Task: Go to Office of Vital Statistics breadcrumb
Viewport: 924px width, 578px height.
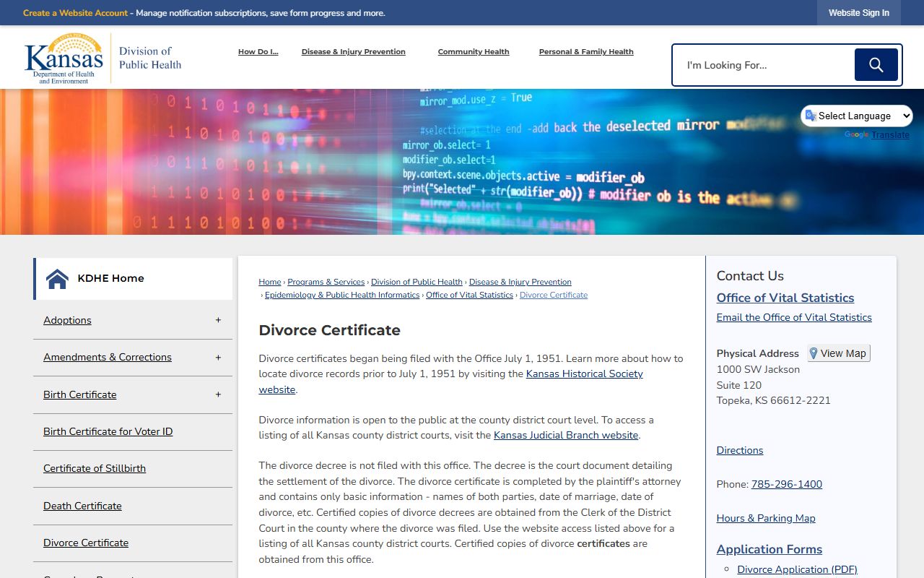Action: (469, 295)
